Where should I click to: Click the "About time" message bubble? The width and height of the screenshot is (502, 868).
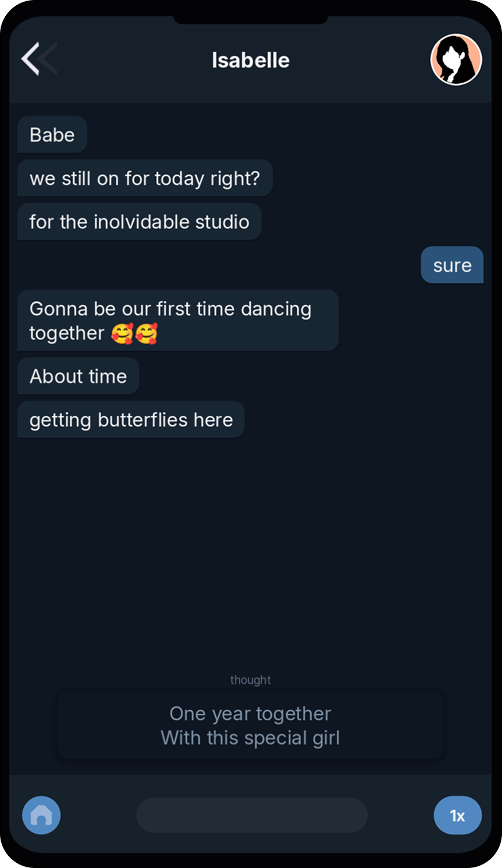point(78,376)
